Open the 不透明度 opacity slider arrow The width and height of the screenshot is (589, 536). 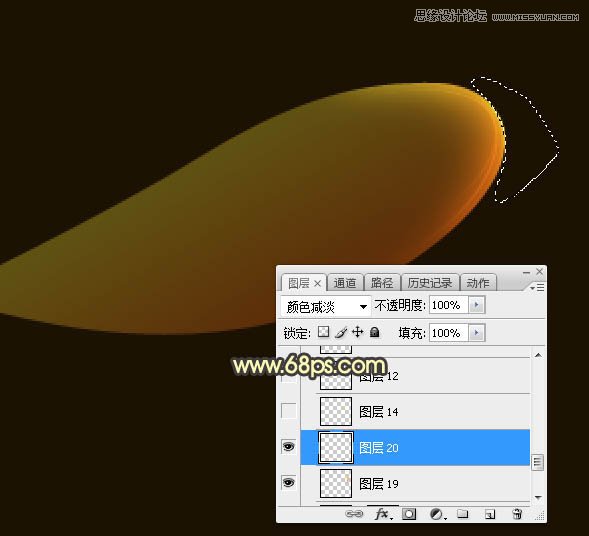pyautogui.click(x=477, y=305)
